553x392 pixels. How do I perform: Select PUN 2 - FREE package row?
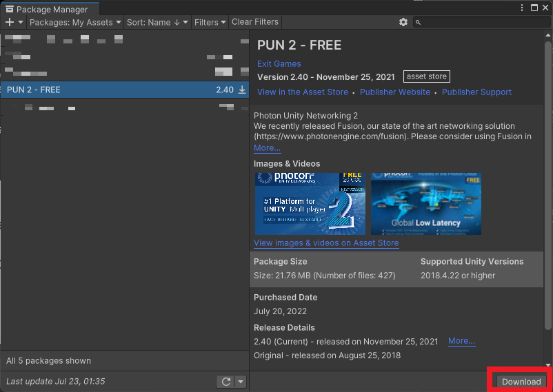point(125,90)
